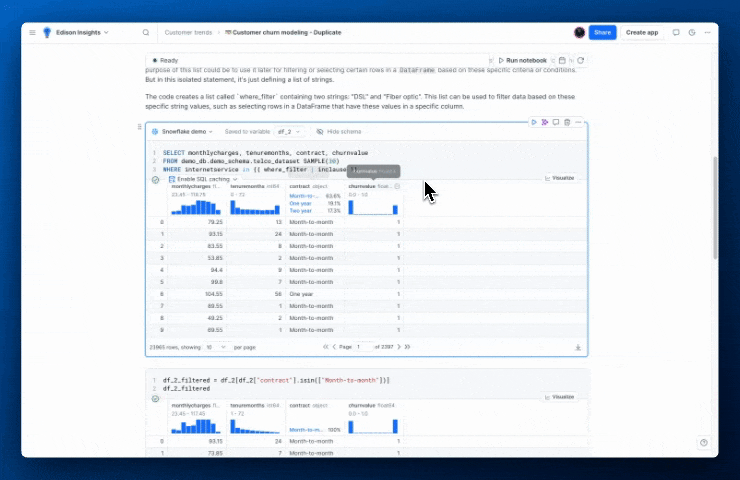Click the refresh restart icon
The height and width of the screenshot is (480, 740).
(580, 60)
